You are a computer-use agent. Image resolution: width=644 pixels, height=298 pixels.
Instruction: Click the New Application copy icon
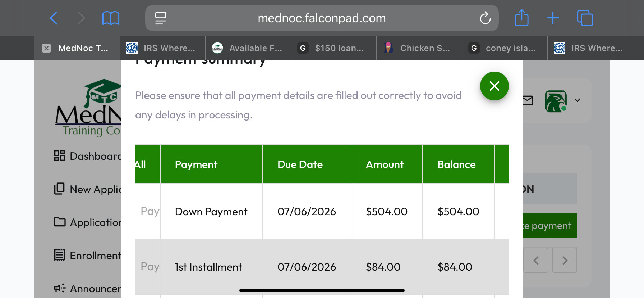tap(59, 189)
